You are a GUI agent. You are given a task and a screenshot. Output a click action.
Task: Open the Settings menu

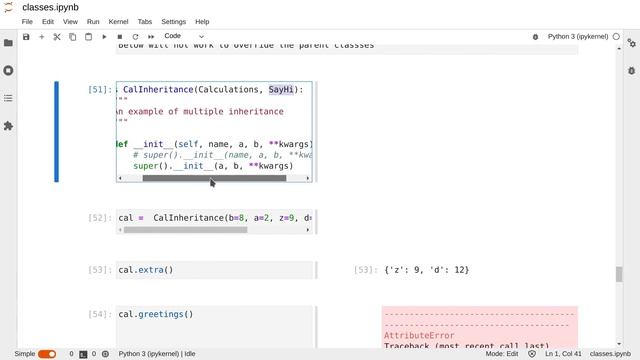173,22
